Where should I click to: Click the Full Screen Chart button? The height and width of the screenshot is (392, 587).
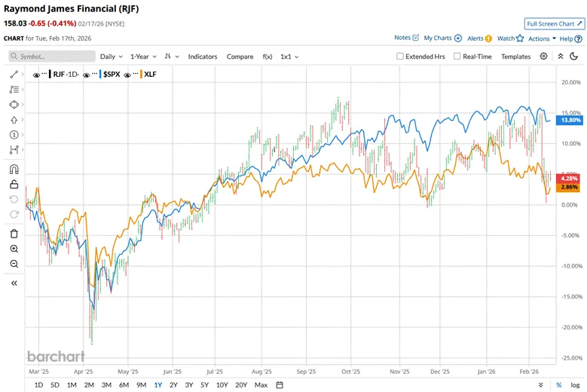coord(554,24)
